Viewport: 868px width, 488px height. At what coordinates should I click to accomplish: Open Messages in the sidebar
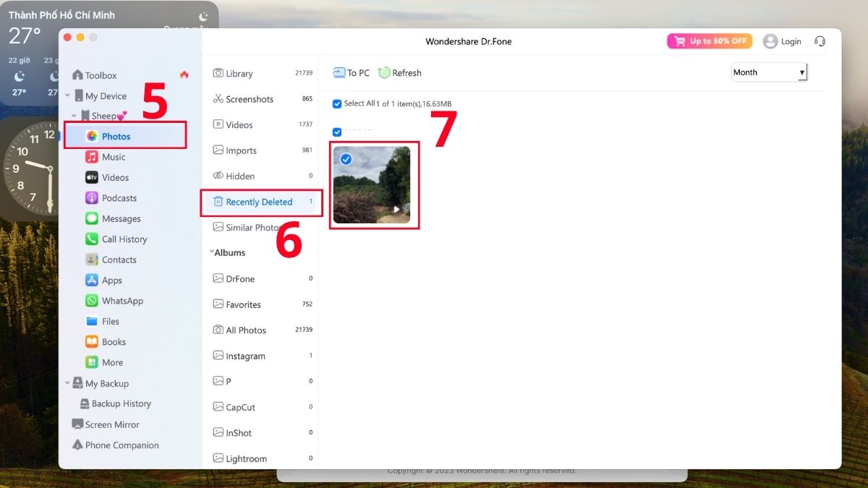pos(113,218)
